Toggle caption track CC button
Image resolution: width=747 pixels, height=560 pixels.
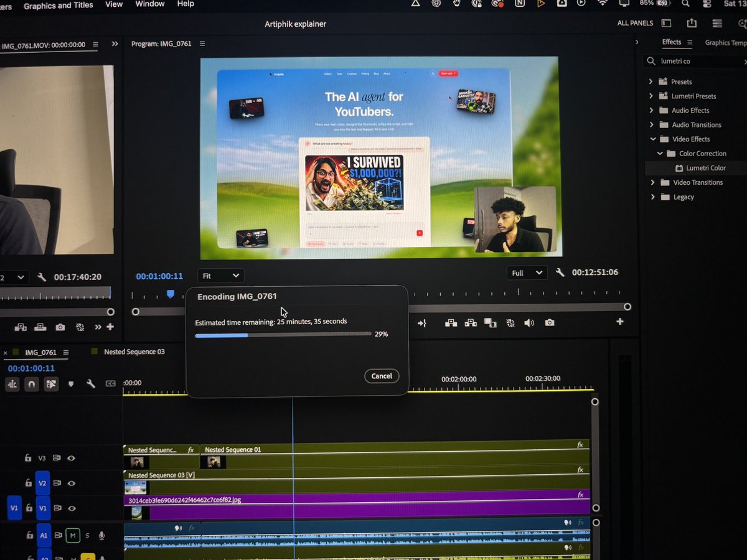click(110, 385)
